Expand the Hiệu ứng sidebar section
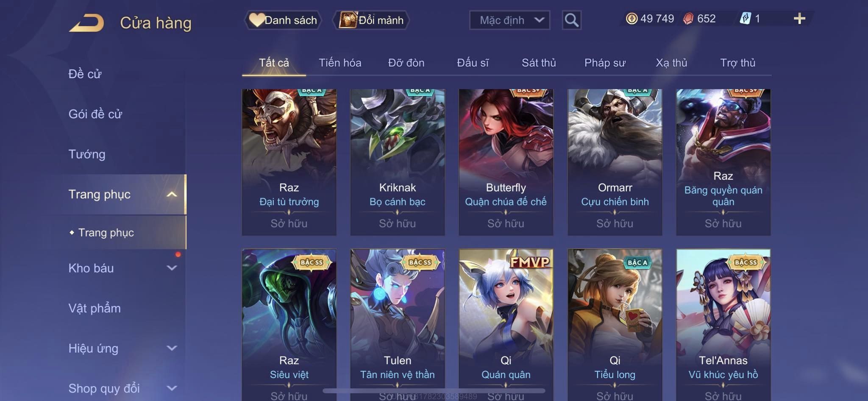This screenshot has width=868, height=401. click(x=172, y=348)
